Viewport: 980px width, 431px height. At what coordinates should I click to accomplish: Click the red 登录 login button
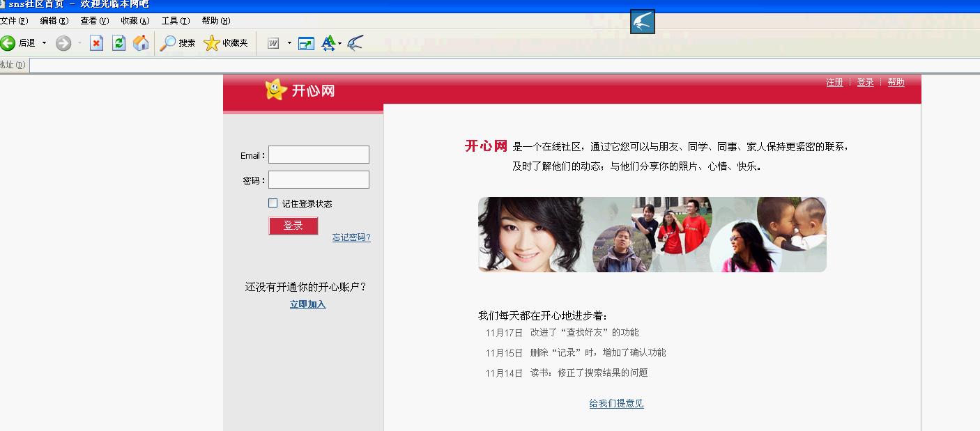point(293,226)
